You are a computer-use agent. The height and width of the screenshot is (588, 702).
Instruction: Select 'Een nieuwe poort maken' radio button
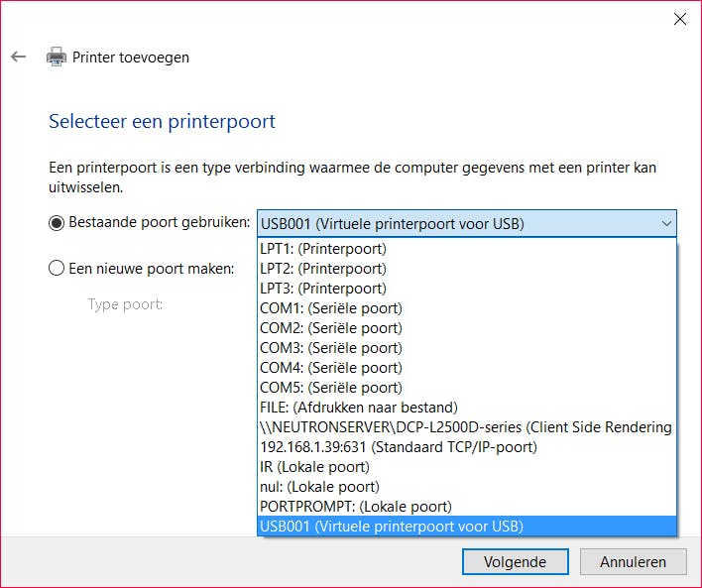pos(57,268)
